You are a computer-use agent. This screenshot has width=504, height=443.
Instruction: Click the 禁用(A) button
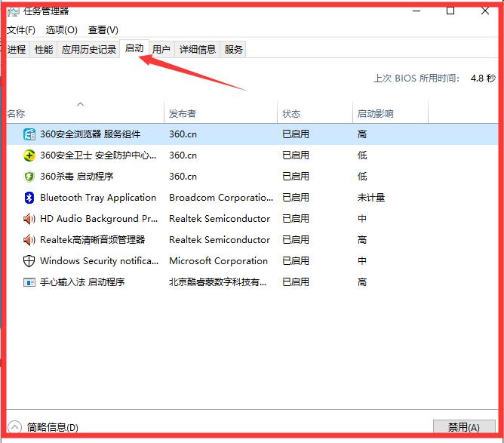point(464,427)
